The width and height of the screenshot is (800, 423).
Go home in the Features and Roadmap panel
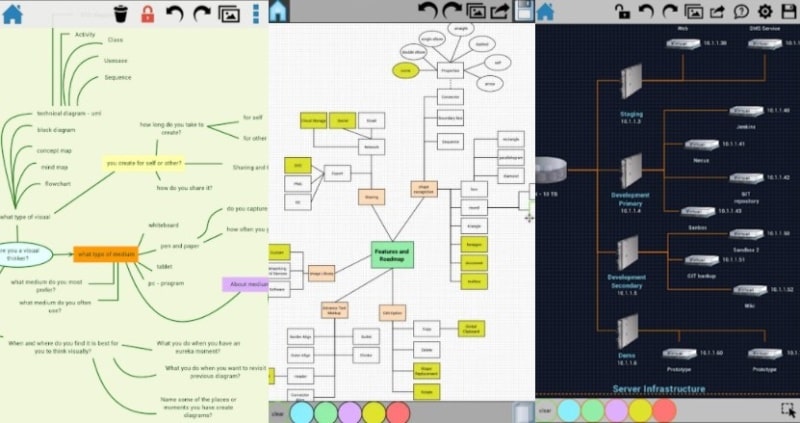pos(279,11)
